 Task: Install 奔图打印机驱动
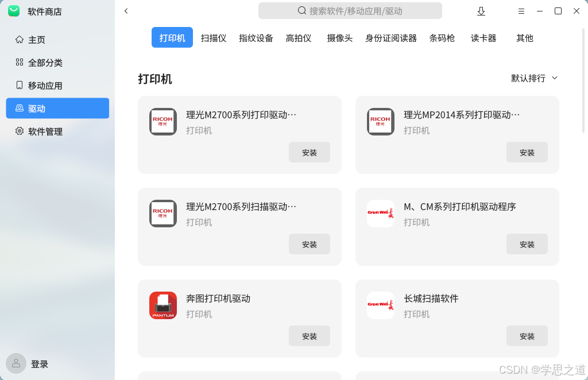310,336
